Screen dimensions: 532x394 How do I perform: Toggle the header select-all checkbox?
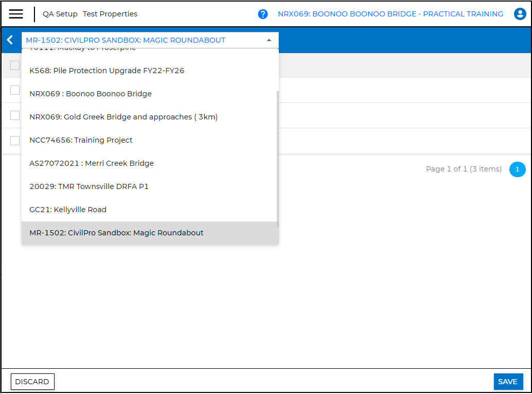tap(15, 65)
